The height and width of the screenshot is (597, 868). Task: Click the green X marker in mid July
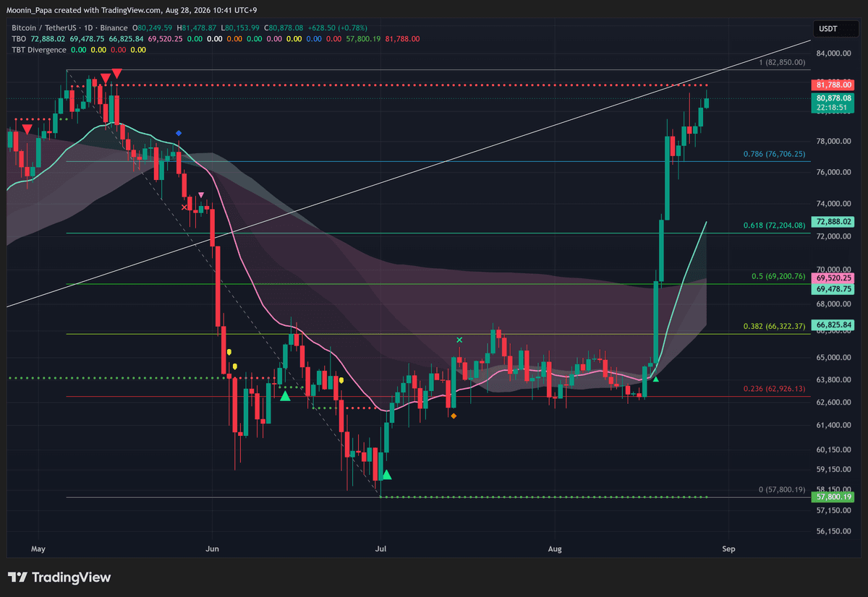click(x=459, y=340)
